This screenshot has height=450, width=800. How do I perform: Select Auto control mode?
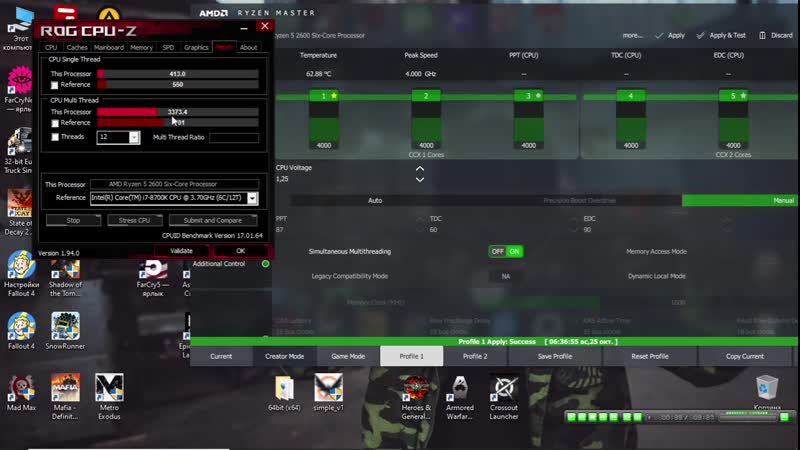(x=375, y=201)
